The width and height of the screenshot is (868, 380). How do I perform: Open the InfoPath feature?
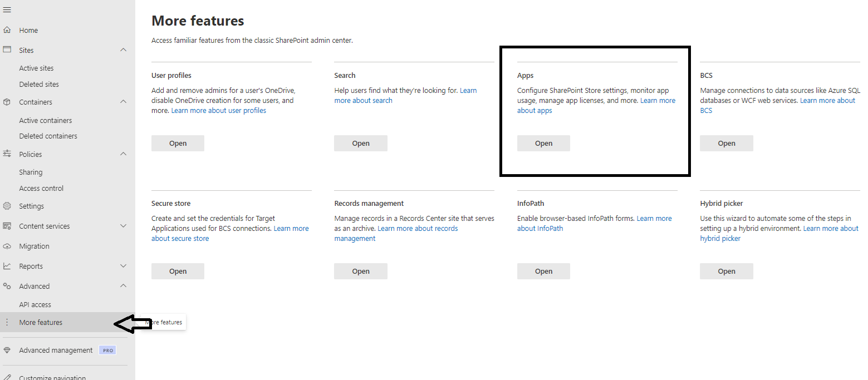tap(543, 271)
